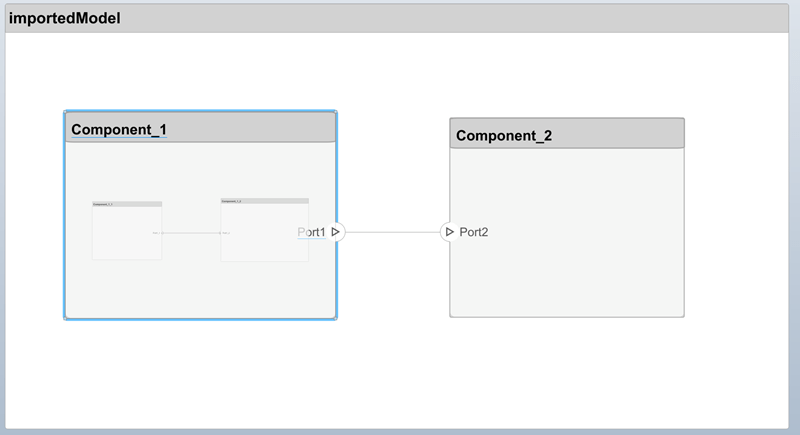The height and width of the screenshot is (435, 800).
Task: Click the Port1 output port arrow icon
Action: click(x=336, y=232)
